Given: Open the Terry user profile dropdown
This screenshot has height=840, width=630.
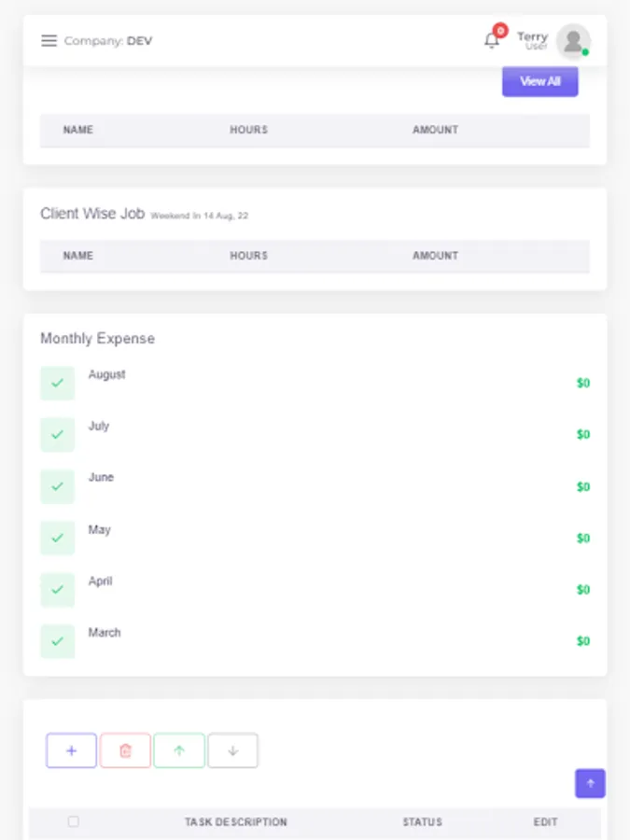Looking at the screenshot, I should coord(532,40).
